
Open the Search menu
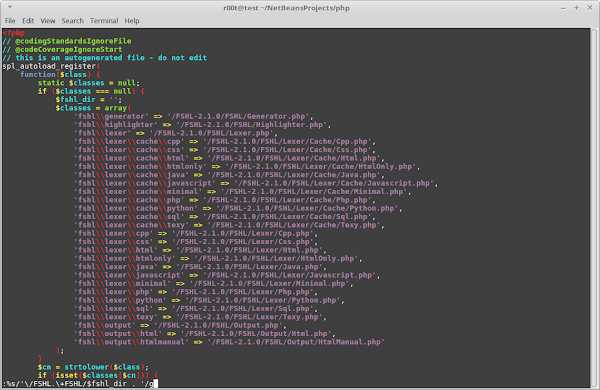(x=72, y=21)
